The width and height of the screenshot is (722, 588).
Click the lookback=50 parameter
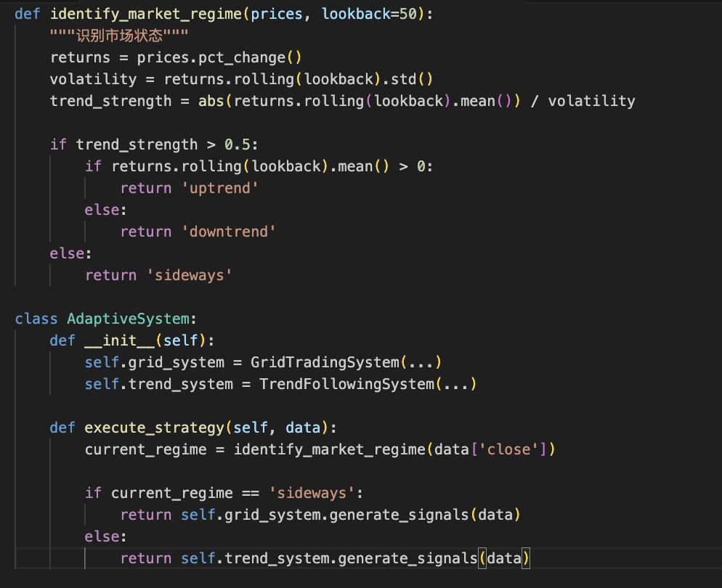[x=369, y=15]
